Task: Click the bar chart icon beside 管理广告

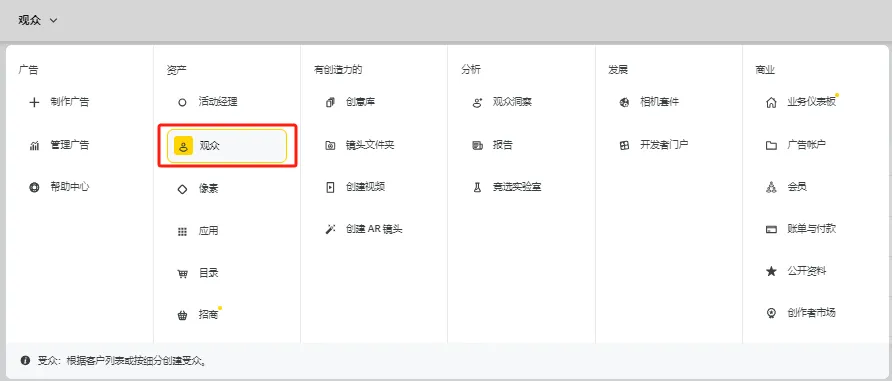Action: (x=34, y=146)
